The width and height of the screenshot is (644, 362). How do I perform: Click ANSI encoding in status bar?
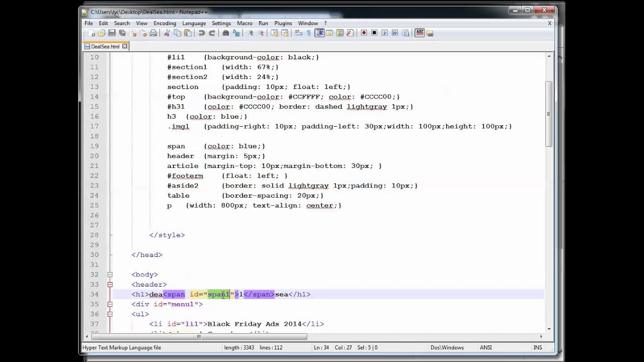coord(486,347)
